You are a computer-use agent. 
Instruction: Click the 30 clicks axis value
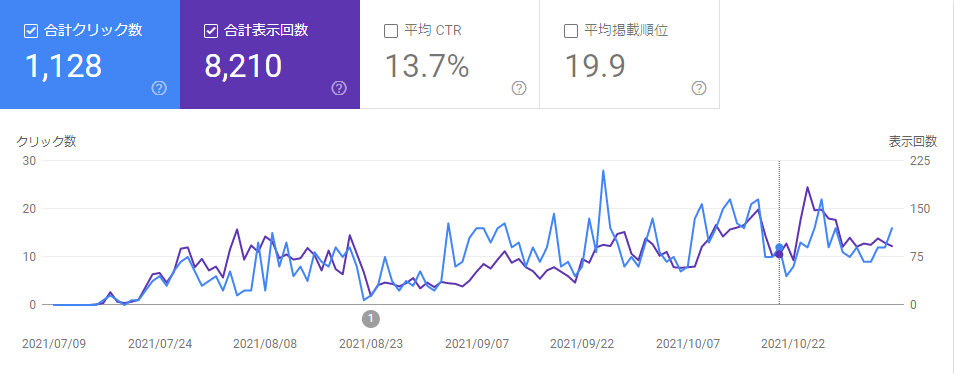pos(30,161)
